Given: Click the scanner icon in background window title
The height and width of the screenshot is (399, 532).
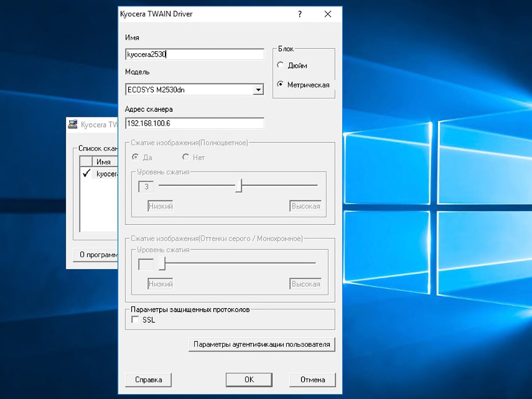Looking at the screenshot, I should 73,125.
